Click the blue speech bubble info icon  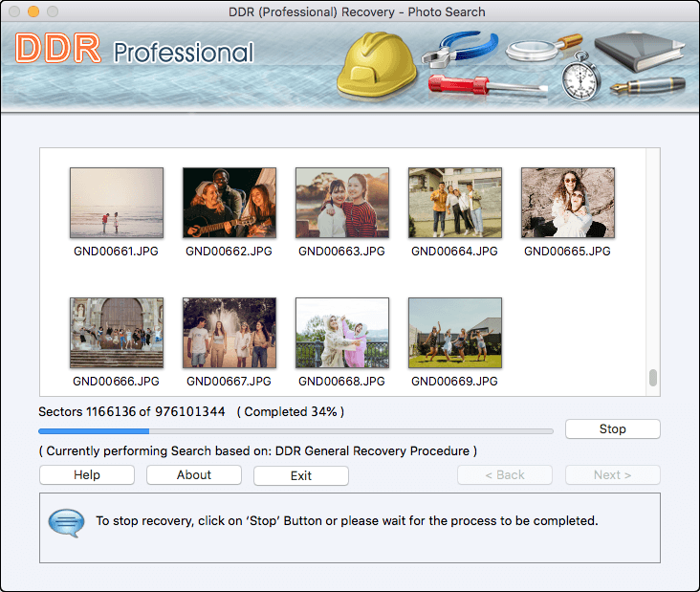66,523
